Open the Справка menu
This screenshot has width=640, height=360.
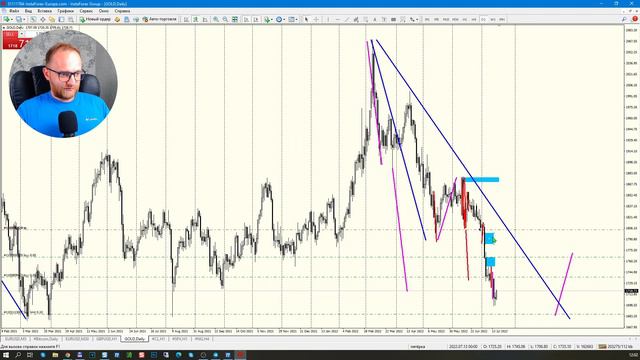click(122, 11)
